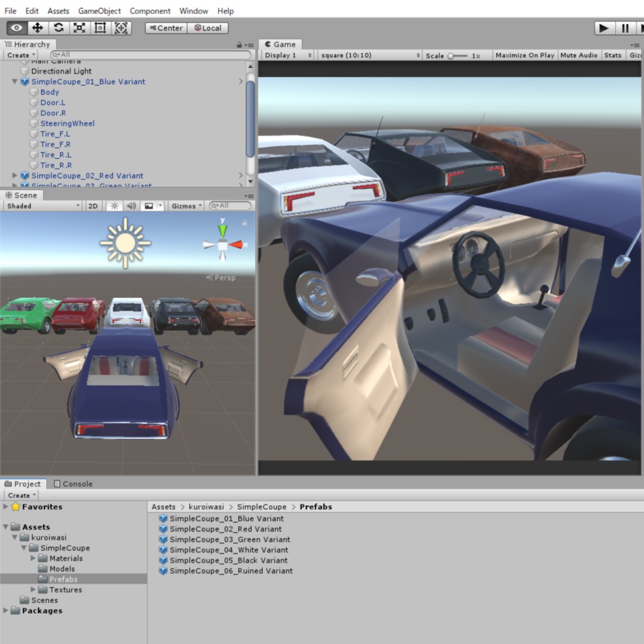Toggle Scene effects image icon
The width and height of the screenshot is (644, 644).
pos(149,206)
